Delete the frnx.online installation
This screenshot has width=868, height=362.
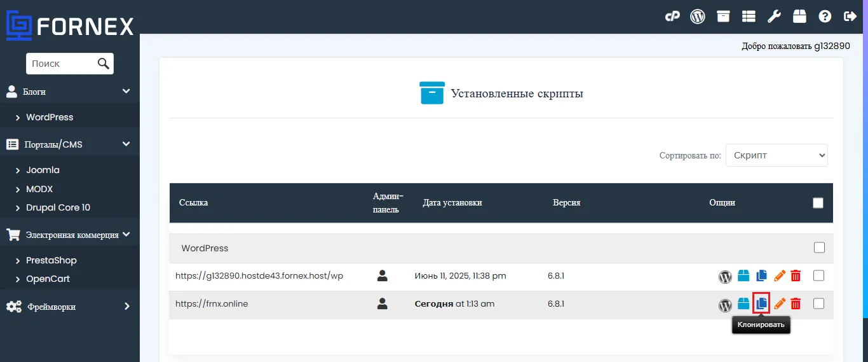[x=796, y=304]
